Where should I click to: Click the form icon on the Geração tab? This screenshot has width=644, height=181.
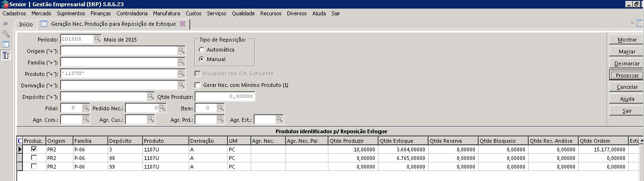[43, 24]
